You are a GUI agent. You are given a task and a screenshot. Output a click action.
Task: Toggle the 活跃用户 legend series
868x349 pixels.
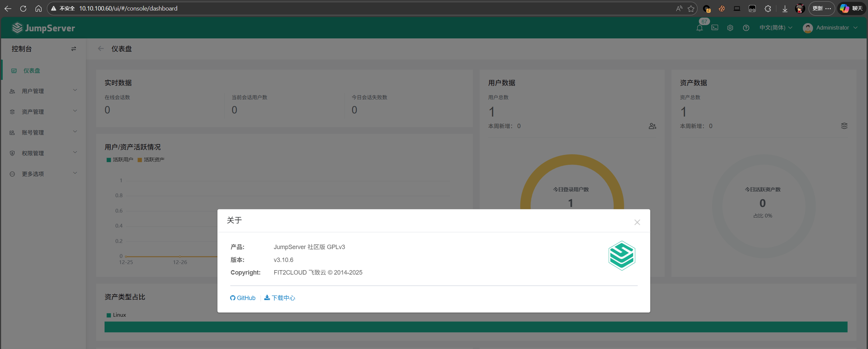click(120, 160)
